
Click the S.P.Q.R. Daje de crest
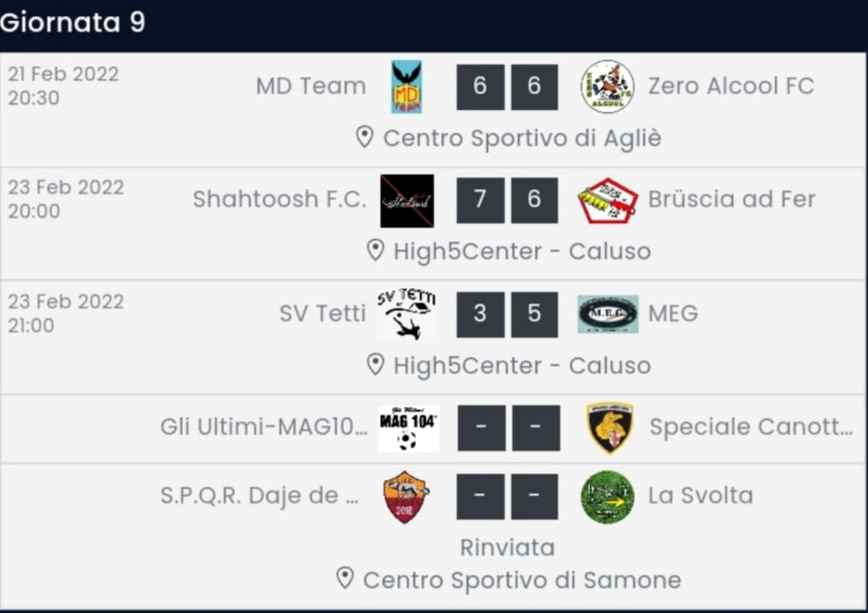tap(406, 496)
